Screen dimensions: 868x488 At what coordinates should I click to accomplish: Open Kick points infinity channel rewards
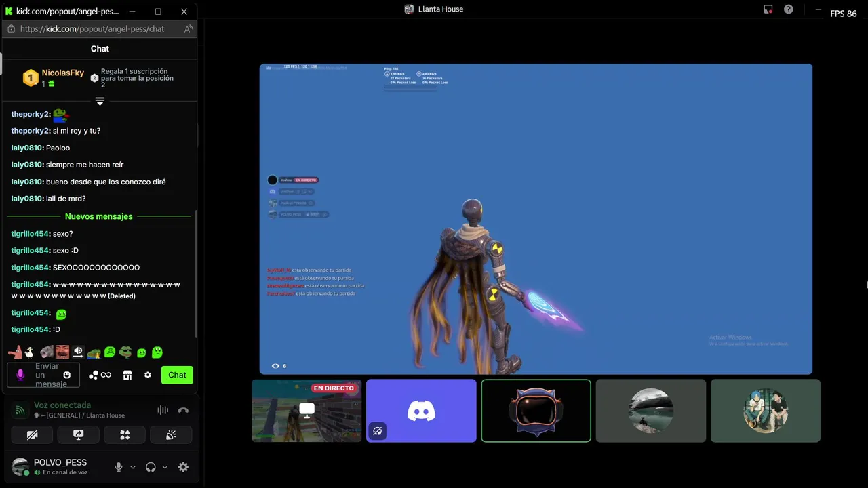100,375
